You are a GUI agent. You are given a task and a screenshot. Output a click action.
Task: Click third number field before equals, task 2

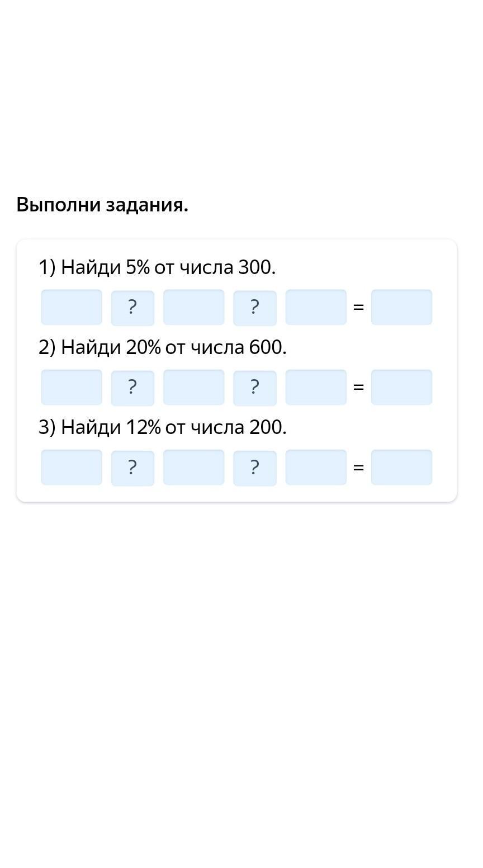click(x=316, y=387)
